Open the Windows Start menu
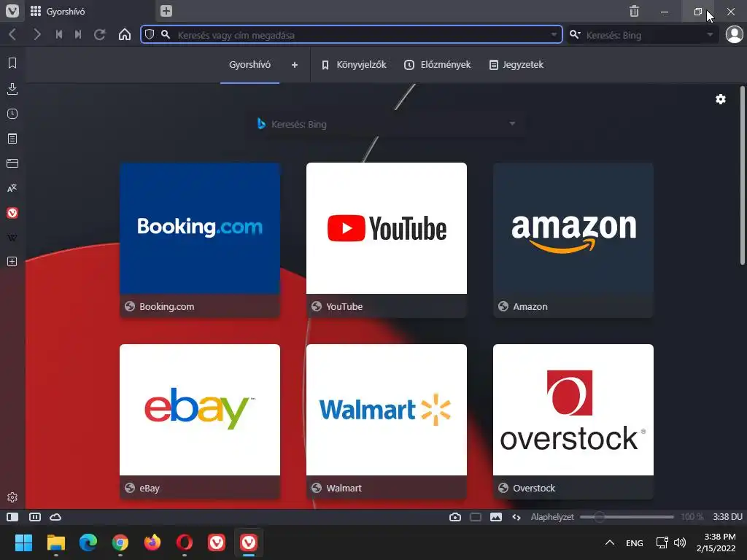This screenshot has height=560, width=747. 23,542
